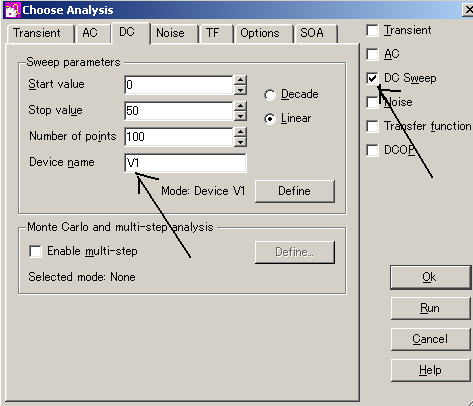473x406 pixels.
Task: Select the Decade sweep radio button
Action: click(x=270, y=95)
